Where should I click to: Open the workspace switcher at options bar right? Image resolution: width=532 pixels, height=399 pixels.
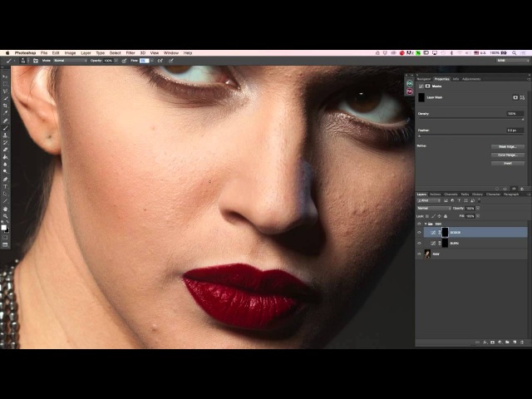coord(513,61)
